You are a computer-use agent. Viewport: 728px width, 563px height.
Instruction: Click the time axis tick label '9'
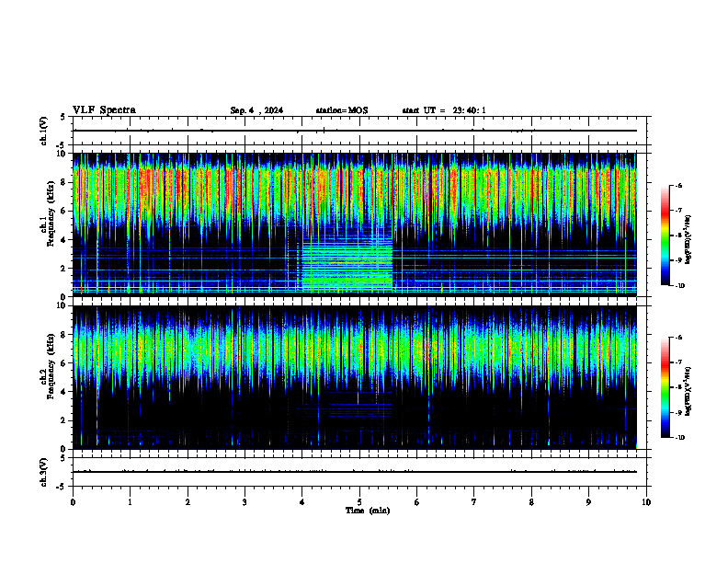588,502
